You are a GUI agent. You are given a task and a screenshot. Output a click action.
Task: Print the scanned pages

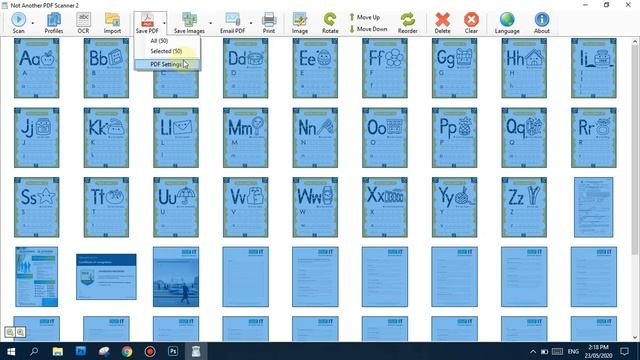pos(269,23)
